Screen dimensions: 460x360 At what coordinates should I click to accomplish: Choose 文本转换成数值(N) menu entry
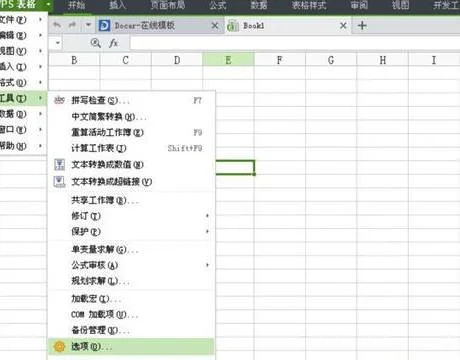click(132, 165)
